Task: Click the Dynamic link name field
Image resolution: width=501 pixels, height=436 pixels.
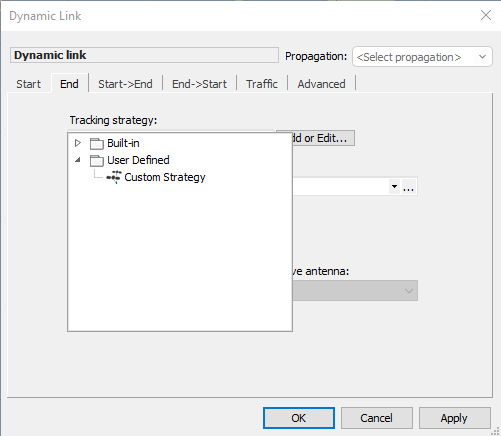Action: pyautogui.click(x=144, y=55)
